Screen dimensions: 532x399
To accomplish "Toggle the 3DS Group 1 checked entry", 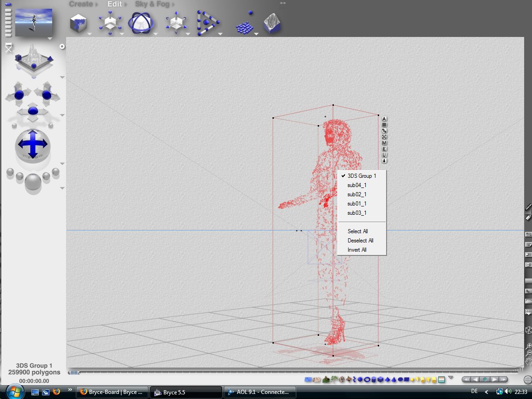I will coord(362,176).
